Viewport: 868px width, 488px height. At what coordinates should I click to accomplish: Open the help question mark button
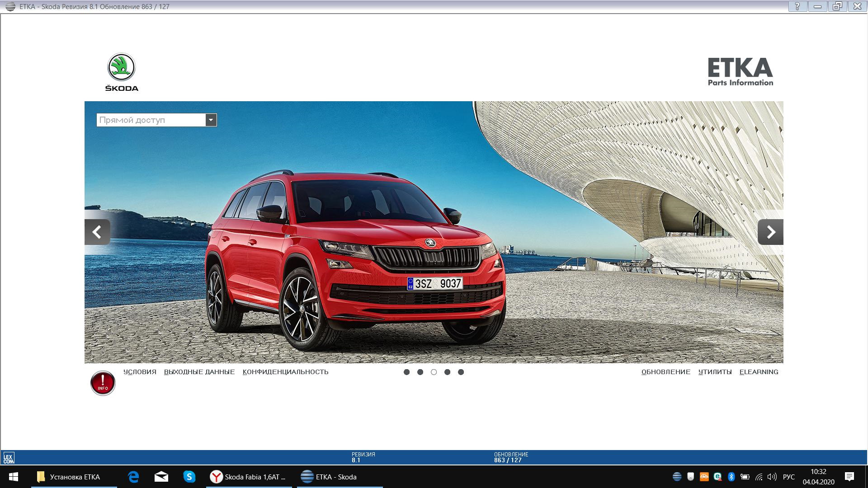pos(797,6)
